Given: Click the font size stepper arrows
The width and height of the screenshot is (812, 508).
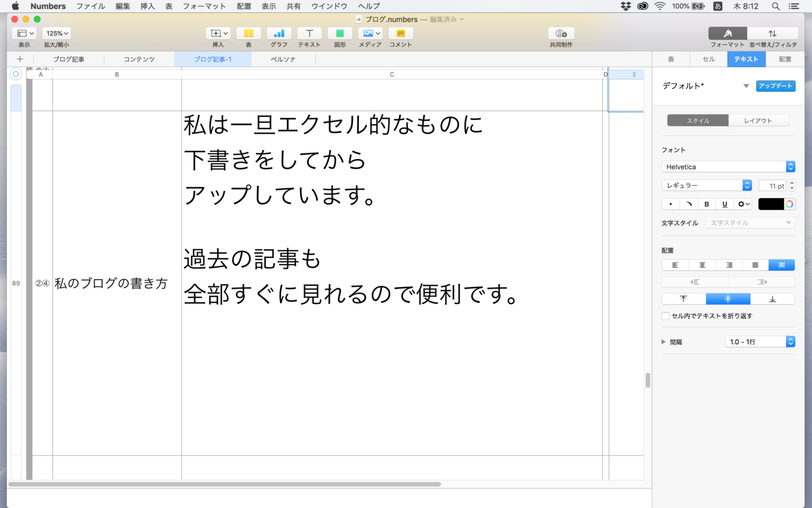Looking at the screenshot, I should pyautogui.click(x=792, y=185).
